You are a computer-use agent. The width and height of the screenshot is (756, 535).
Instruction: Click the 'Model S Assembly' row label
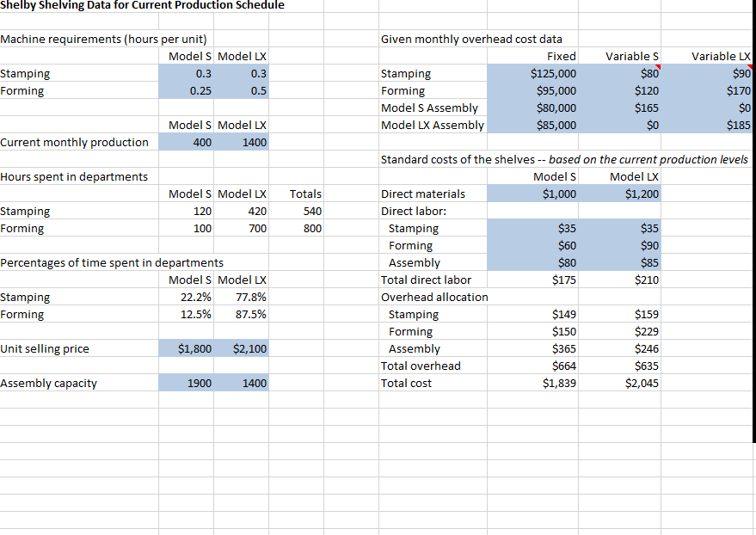[429, 108]
